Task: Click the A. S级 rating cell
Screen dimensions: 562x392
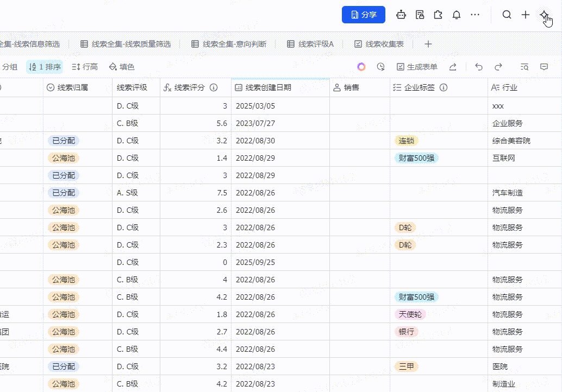Action: (x=136, y=193)
